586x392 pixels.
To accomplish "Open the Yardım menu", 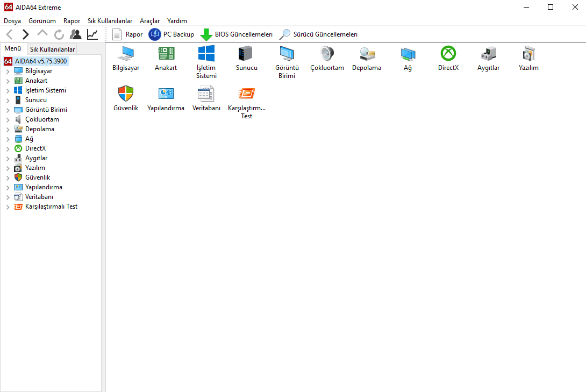I will click(177, 21).
